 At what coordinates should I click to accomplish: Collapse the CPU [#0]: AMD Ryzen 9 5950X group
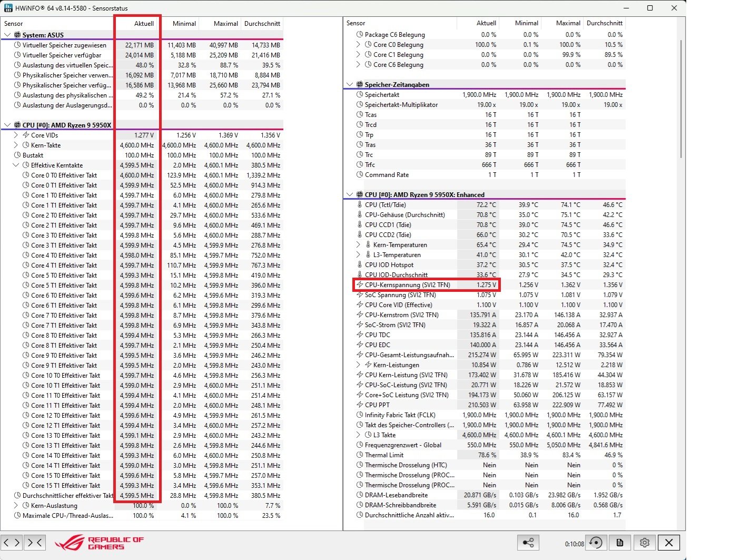click(x=7, y=125)
